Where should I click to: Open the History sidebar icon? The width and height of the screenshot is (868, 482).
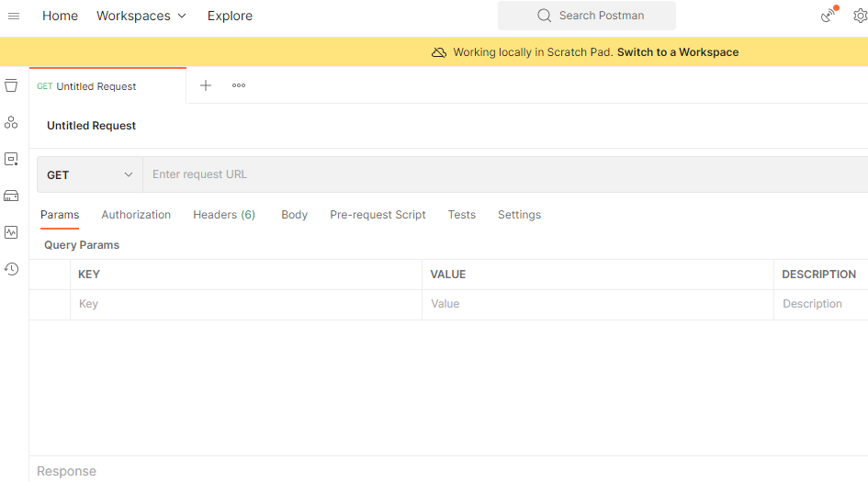11,269
